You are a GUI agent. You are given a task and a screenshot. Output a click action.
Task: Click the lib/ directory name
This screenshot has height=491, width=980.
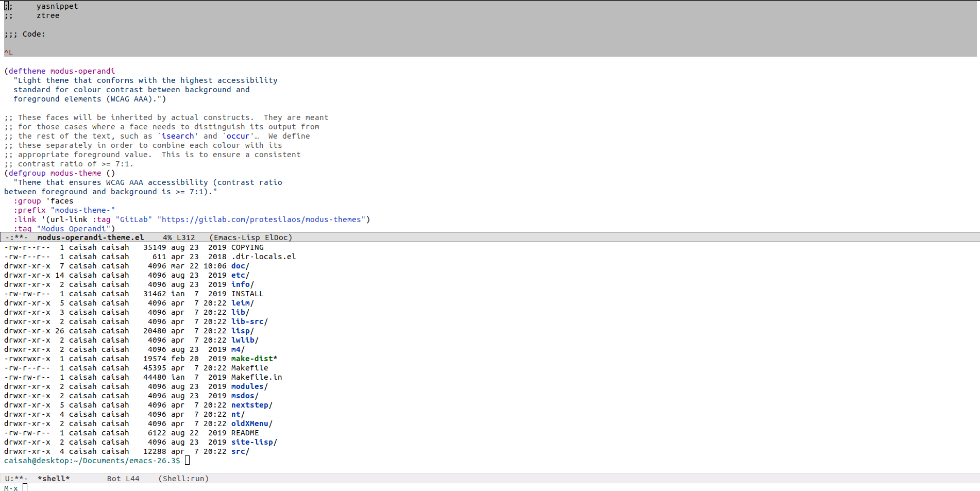pyautogui.click(x=240, y=312)
